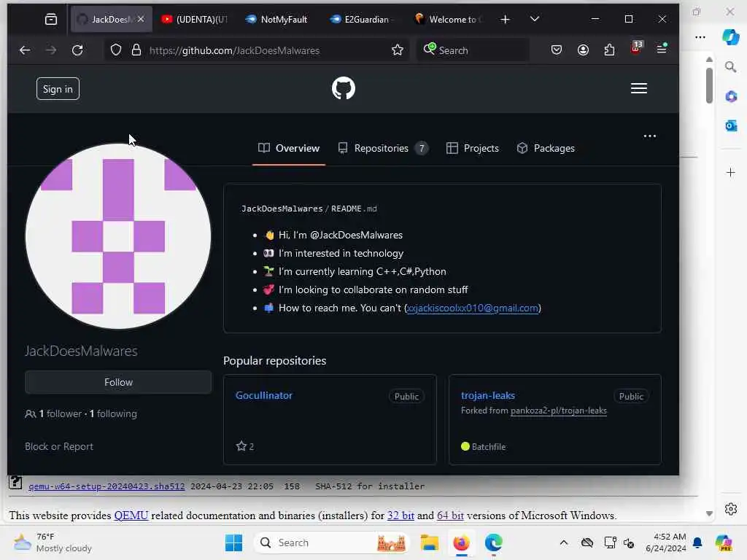This screenshot has width=747, height=560.
Task: Focus the Firefox Search box
Action: [473, 50]
